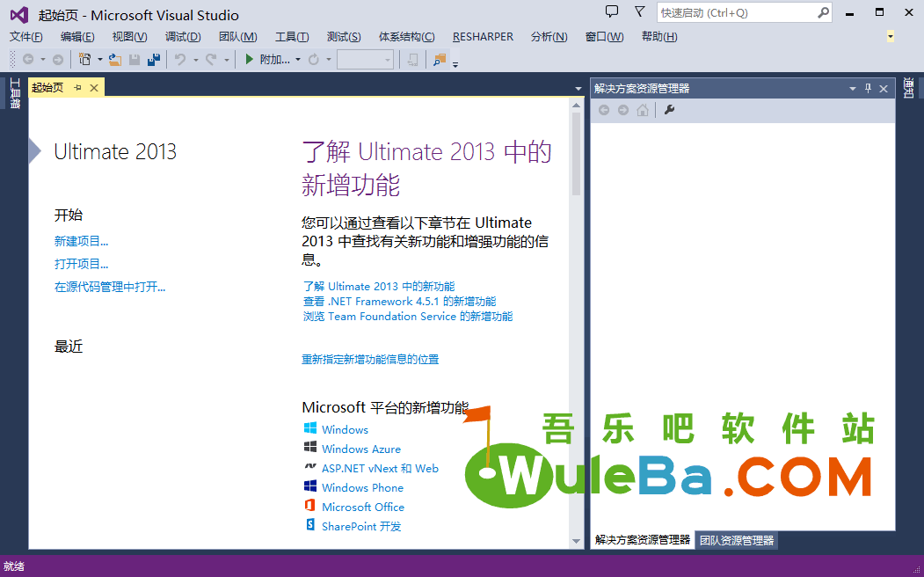924x577 pixels.
Task: Click Solution Explorer's Forward arrow icon
Action: 622,110
